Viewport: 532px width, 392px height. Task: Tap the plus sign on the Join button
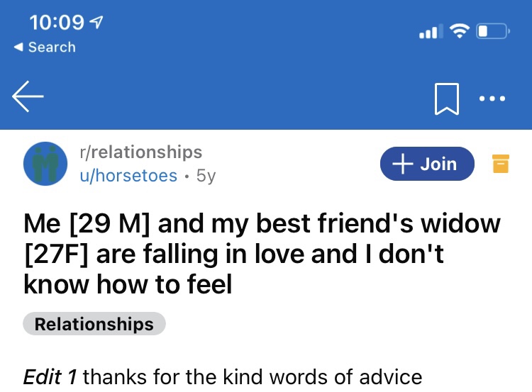click(404, 164)
